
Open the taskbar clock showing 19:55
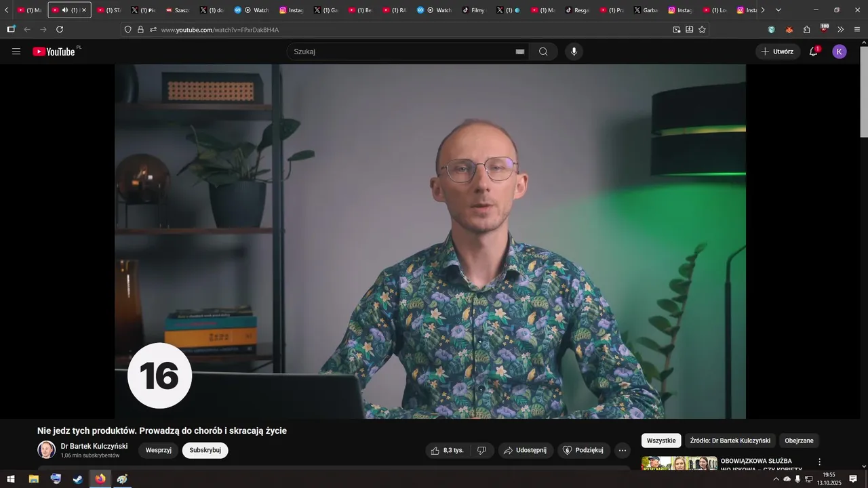click(x=829, y=479)
